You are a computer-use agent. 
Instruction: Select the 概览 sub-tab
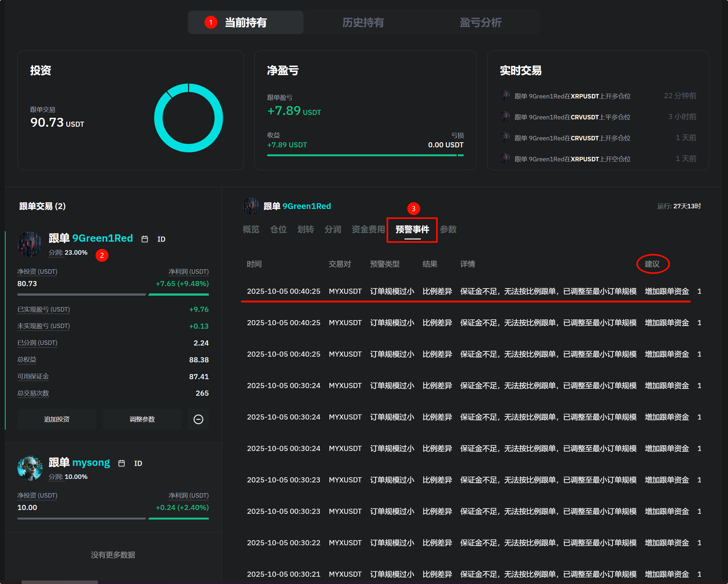[x=251, y=229]
